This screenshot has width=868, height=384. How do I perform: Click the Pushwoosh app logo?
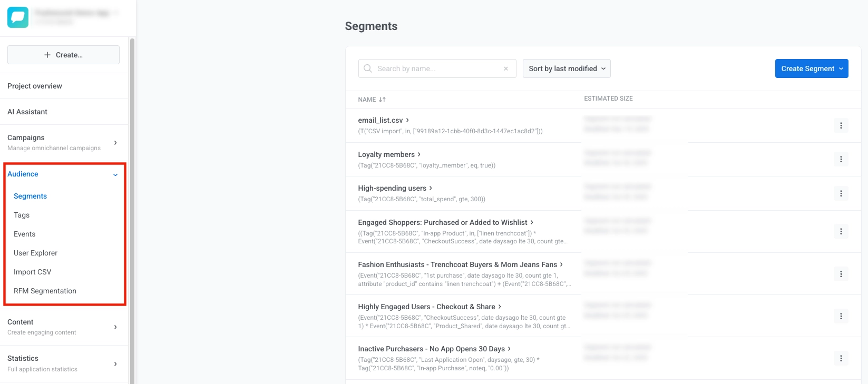[x=17, y=17]
